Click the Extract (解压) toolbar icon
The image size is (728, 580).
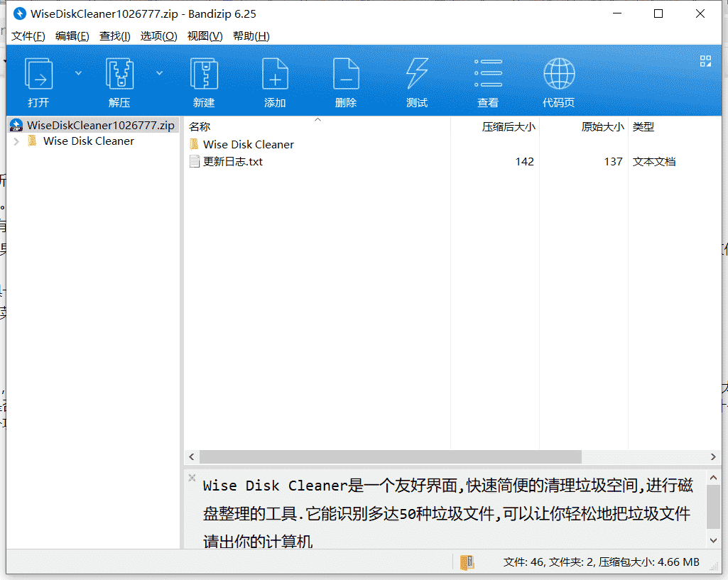click(119, 73)
